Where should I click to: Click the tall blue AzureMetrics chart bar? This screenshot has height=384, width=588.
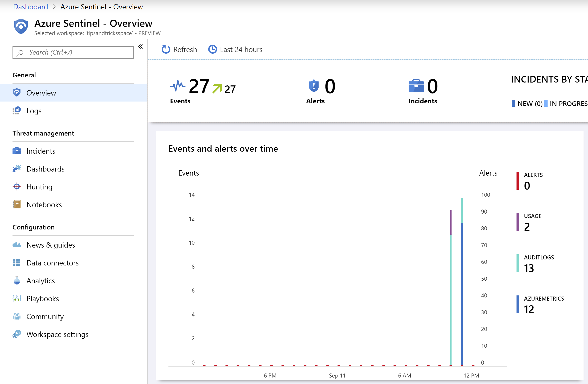pyautogui.click(x=462, y=294)
